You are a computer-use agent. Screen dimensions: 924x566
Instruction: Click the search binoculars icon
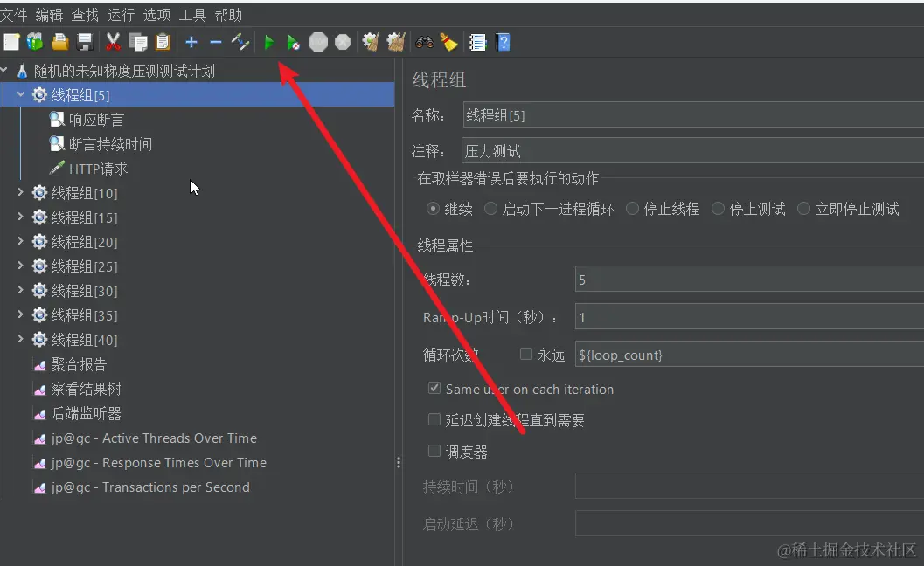[x=424, y=41]
